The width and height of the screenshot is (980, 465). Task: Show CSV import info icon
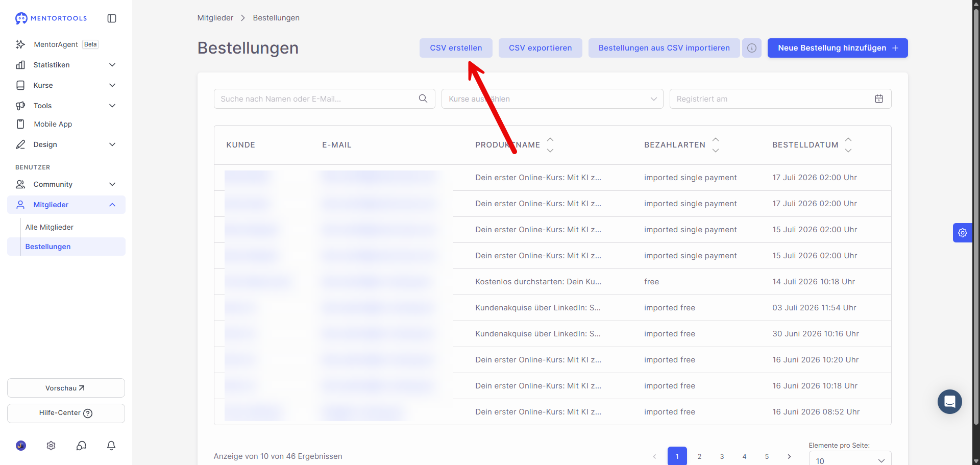752,48
